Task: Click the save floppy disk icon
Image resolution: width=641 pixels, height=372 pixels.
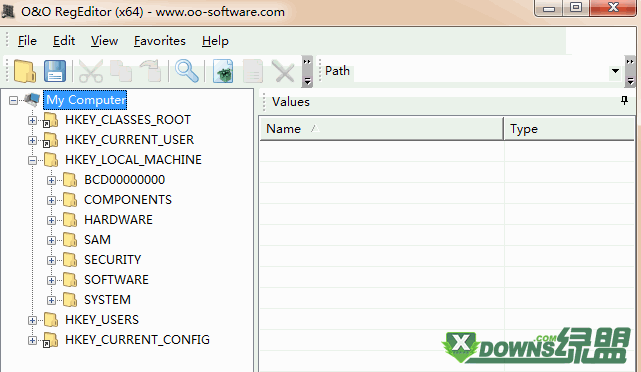Action: point(55,71)
